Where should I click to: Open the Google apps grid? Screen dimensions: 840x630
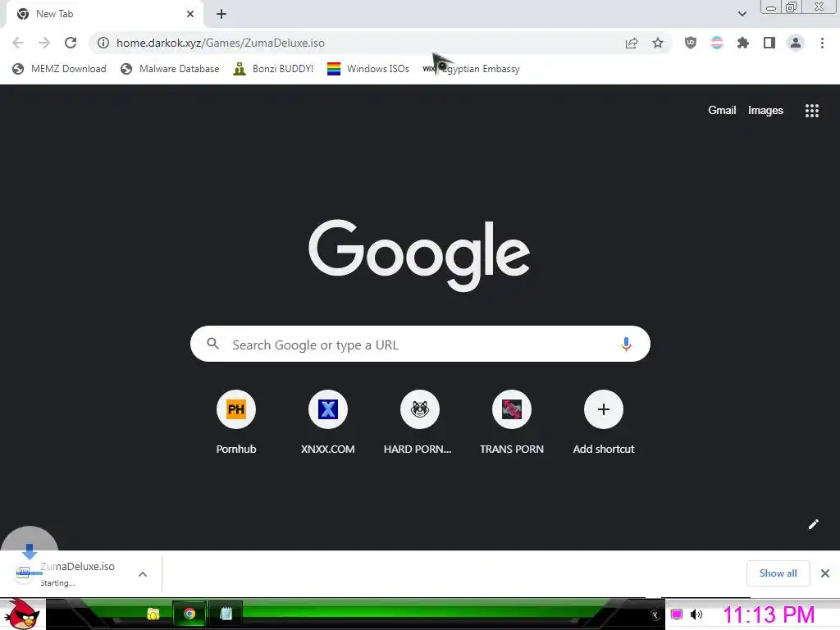(x=811, y=111)
